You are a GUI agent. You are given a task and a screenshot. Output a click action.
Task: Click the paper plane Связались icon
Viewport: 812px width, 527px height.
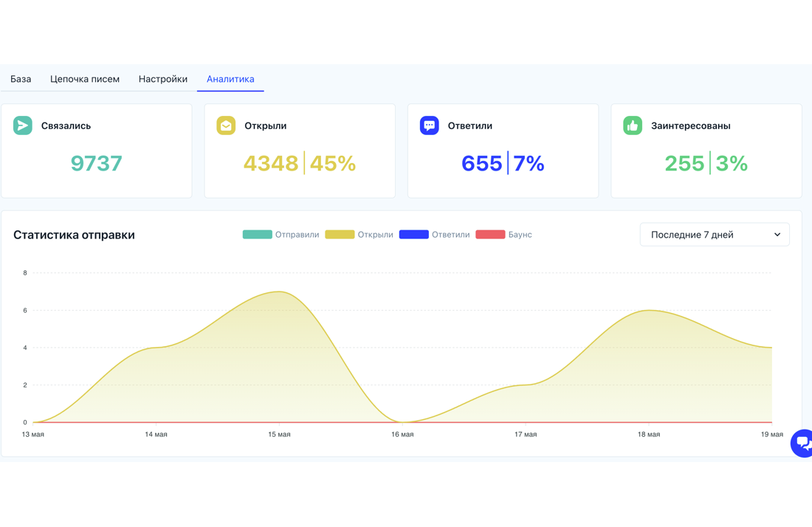(23, 125)
